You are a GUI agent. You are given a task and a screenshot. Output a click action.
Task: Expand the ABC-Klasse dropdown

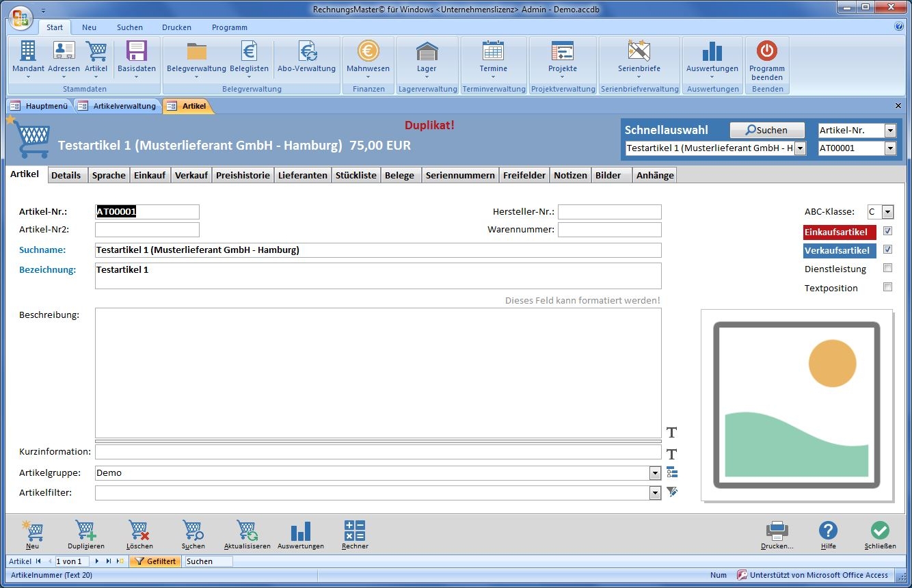click(887, 212)
